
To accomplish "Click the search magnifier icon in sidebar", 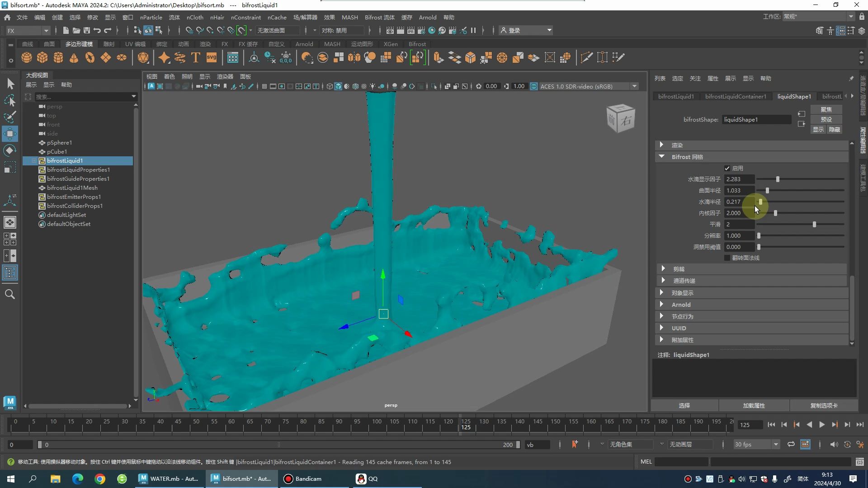I will [10, 295].
